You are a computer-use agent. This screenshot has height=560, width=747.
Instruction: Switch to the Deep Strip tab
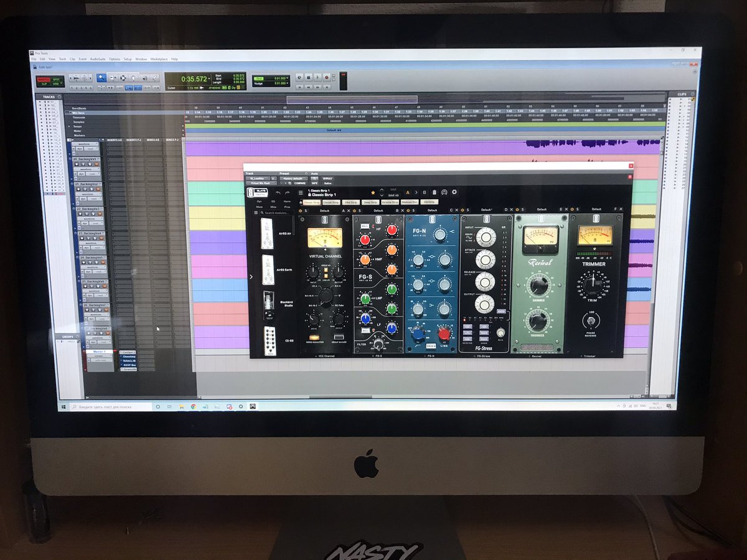[370, 202]
